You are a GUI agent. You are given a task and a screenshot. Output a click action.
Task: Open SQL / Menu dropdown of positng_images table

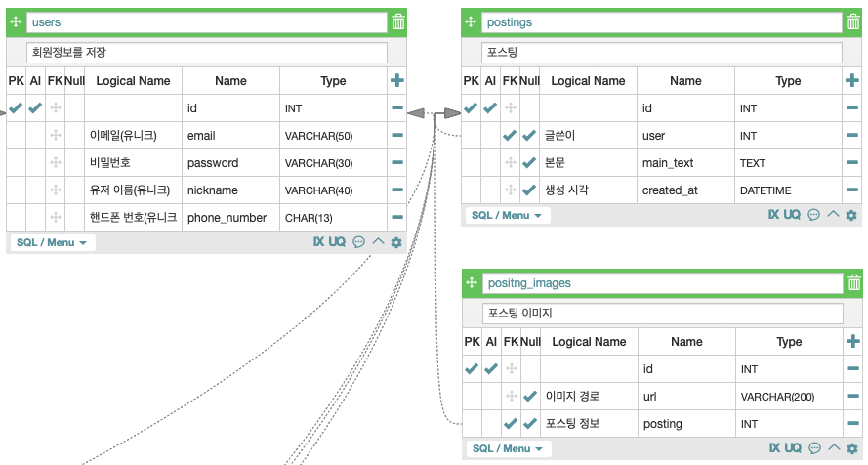pos(508,448)
